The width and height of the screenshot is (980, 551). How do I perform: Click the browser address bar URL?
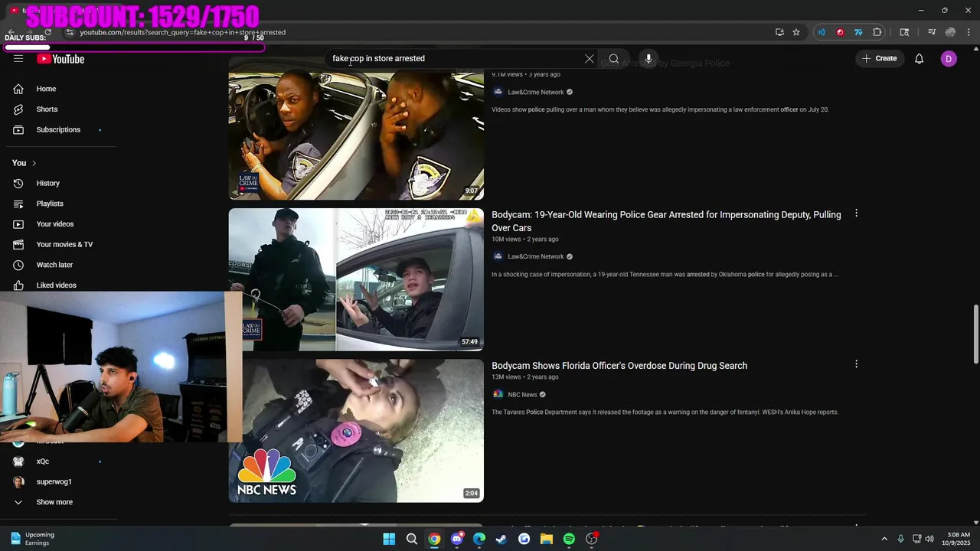(x=182, y=32)
